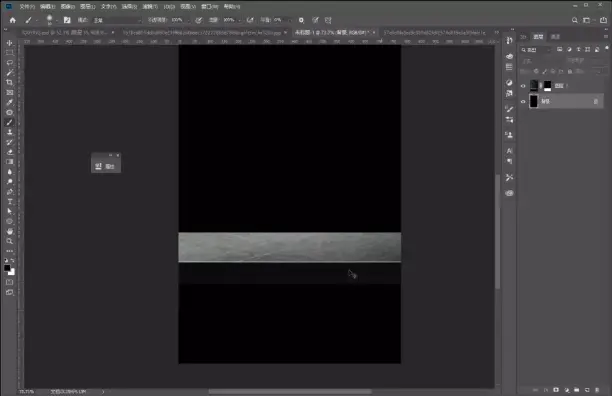The height and width of the screenshot is (396, 612).
Task: Select the Frame tool
Action: coord(10,92)
